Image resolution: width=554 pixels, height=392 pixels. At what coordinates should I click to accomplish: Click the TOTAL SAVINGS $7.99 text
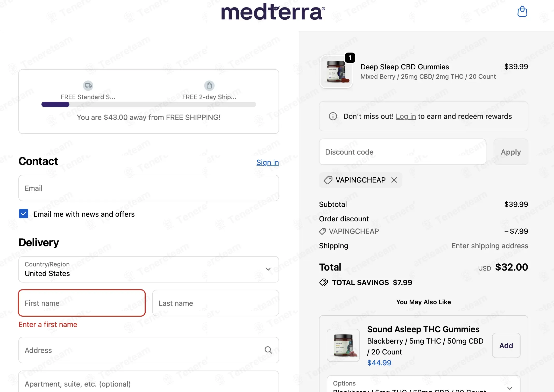[x=372, y=282]
